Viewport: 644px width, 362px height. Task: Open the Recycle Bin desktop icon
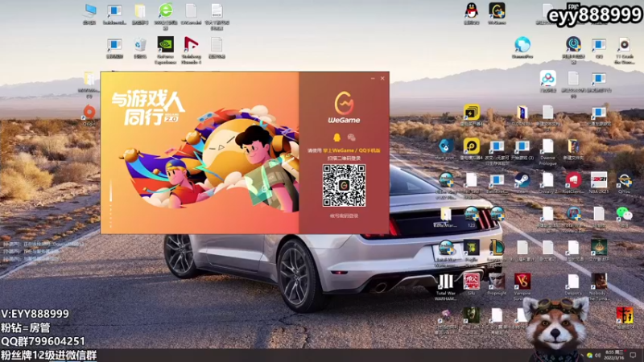[x=140, y=48]
